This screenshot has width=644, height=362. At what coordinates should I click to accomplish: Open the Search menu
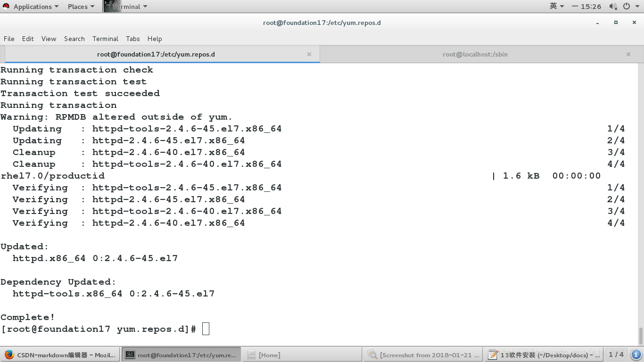coord(74,39)
